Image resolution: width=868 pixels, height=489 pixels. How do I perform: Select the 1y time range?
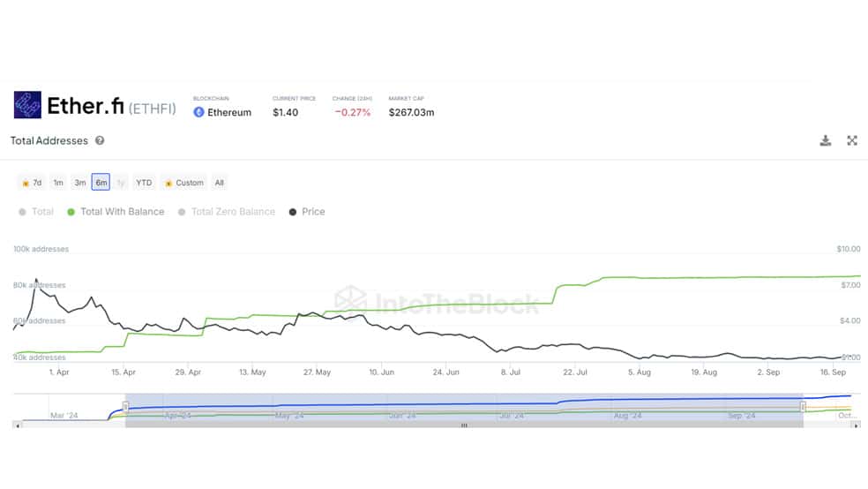pos(121,183)
